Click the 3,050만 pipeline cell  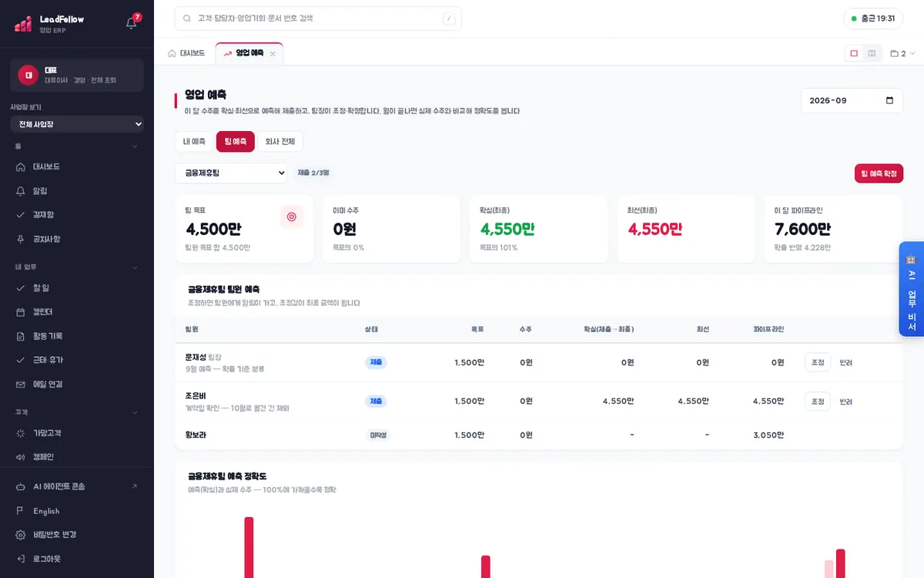click(x=768, y=435)
